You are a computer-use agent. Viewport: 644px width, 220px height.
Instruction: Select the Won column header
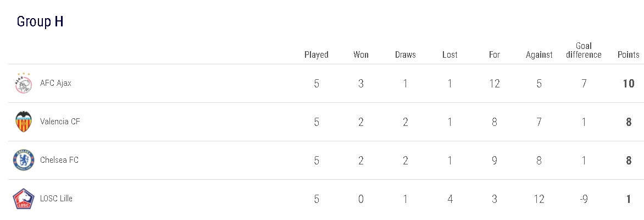point(361,54)
